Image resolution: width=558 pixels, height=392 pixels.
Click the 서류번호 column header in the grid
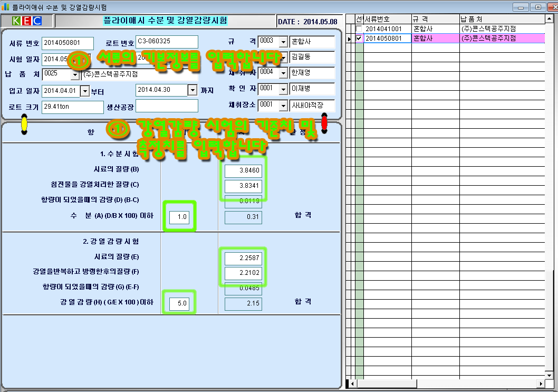tap(387, 18)
